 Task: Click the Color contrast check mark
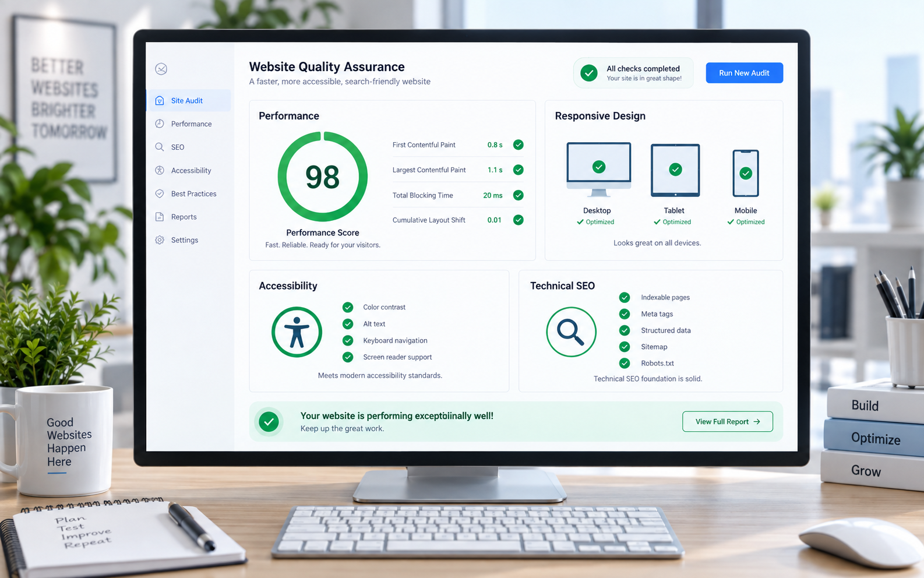coord(348,307)
